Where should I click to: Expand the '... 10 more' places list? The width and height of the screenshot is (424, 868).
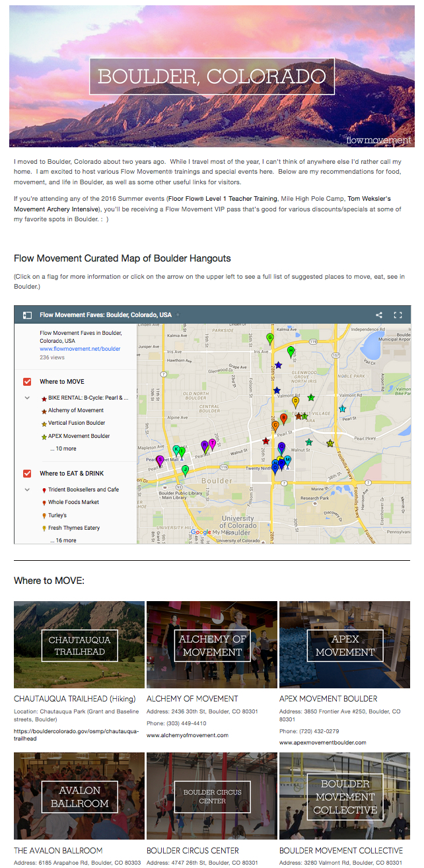point(63,449)
